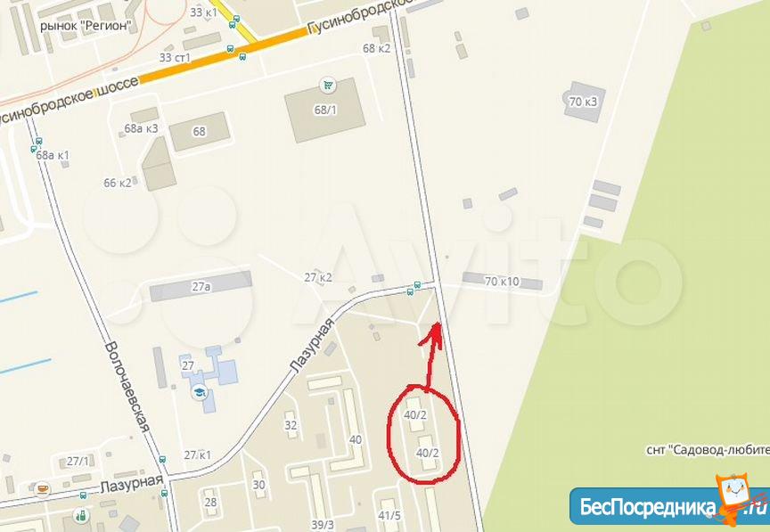Viewport: 770px width, 532px height.
Task: Click the Волочаевская street label
Action: [127, 388]
